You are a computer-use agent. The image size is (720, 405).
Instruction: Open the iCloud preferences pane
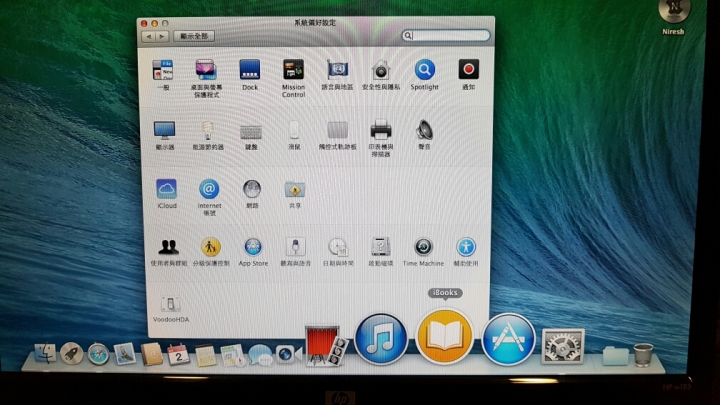pos(166,189)
